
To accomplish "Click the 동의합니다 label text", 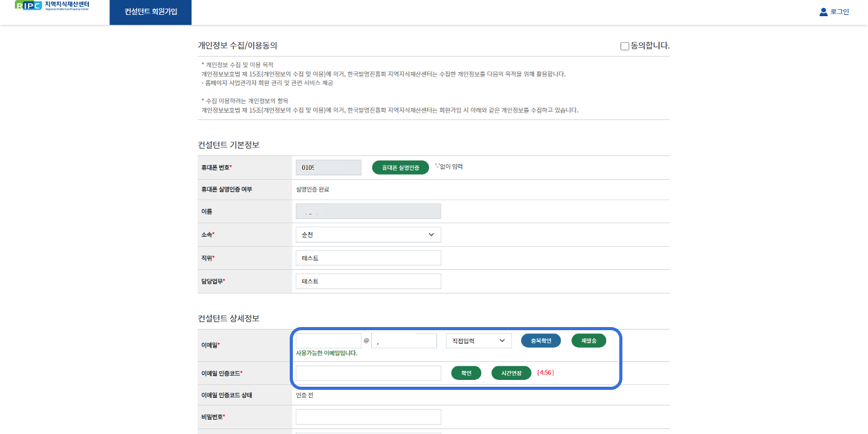I will pos(650,45).
